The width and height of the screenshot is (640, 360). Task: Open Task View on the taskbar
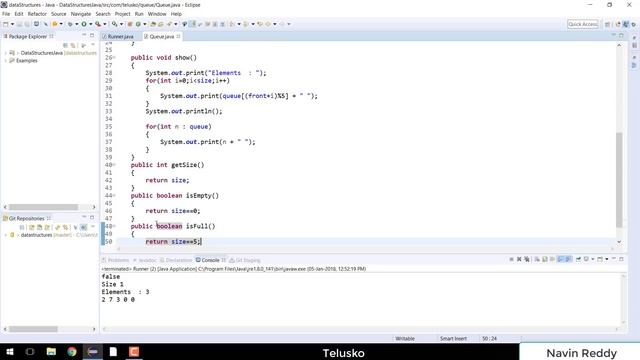[30, 352]
